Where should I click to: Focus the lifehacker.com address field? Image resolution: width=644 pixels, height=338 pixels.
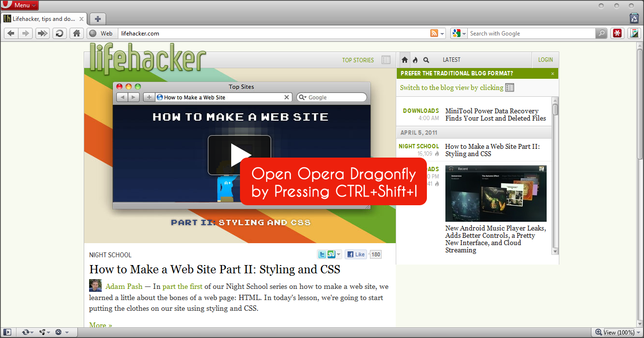coord(273,34)
